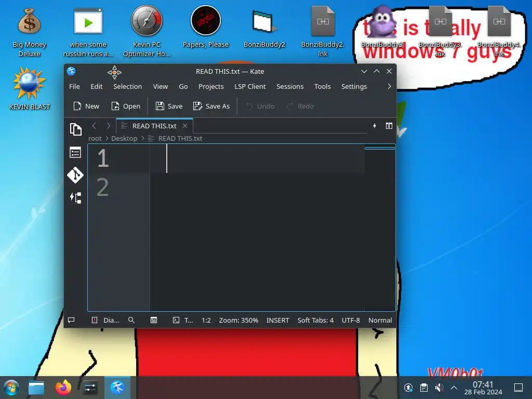Viewport: 532px width, 399px height.
Task: Click in the editor text area on line 1
Action: click(x=258, y=158)
